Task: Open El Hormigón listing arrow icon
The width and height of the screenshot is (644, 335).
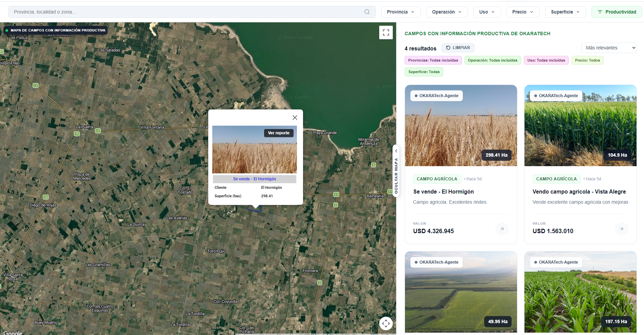Action: tap(502, 229)
